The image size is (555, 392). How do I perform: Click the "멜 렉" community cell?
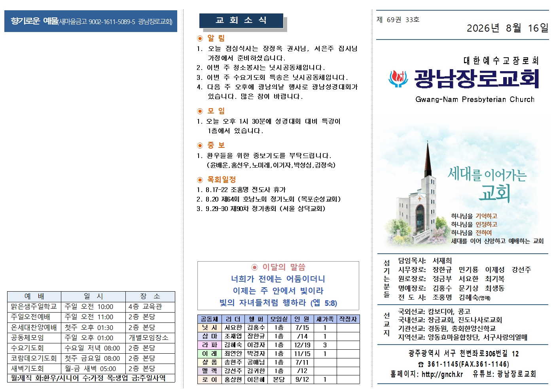point(210,371)
